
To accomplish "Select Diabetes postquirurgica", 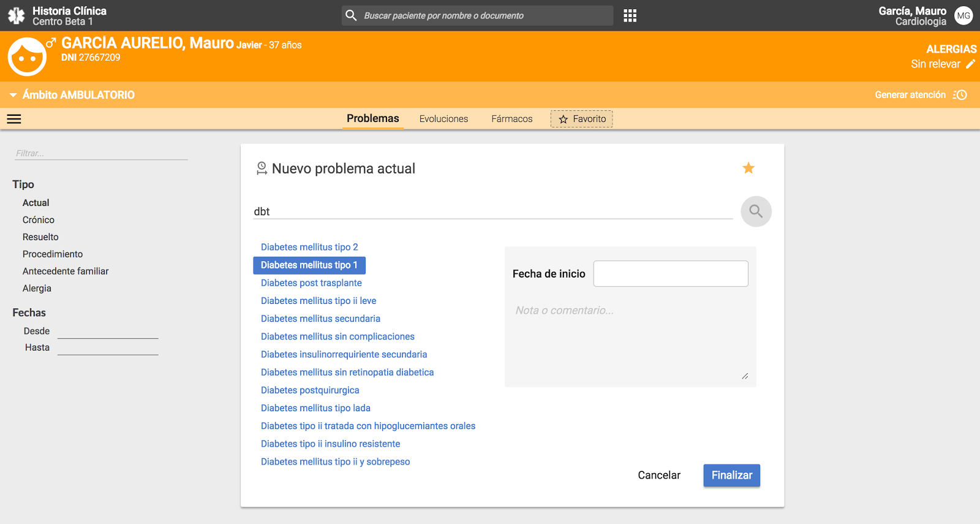I will click(x=310, y=390).
